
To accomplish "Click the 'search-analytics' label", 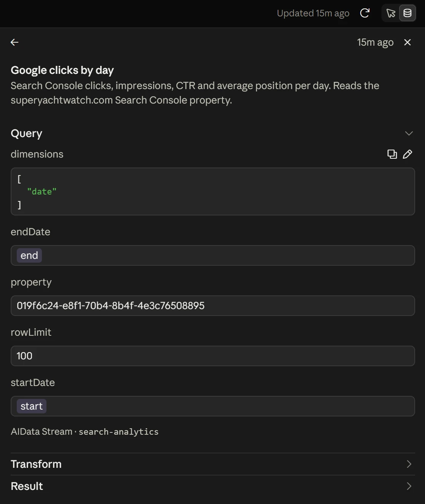I will [118, 432].
